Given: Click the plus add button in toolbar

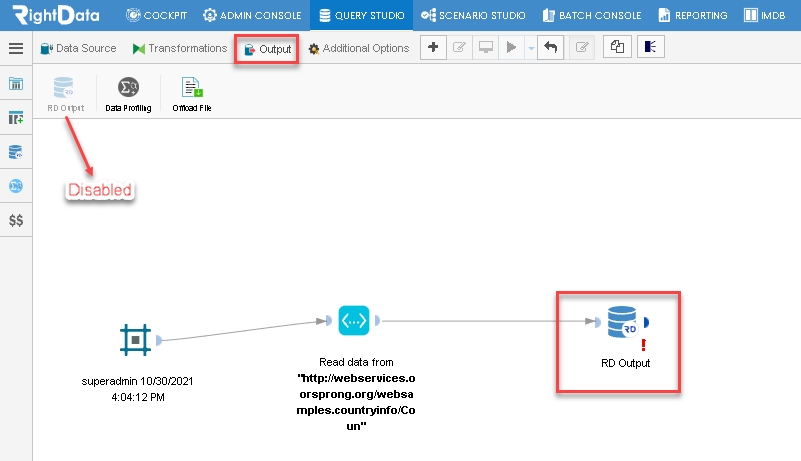Looking at the screenshot, I should 433,48.
